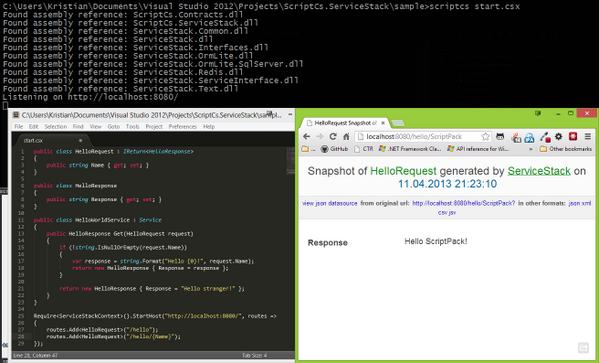The height and width of the screenshot is (363, 599).
Task: Click line 1 HelloRequest class declaration
Action: point(113,151)
